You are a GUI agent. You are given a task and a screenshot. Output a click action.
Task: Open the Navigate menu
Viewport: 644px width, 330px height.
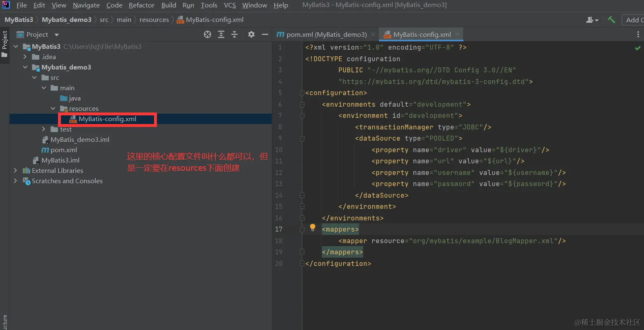[86, 5]
